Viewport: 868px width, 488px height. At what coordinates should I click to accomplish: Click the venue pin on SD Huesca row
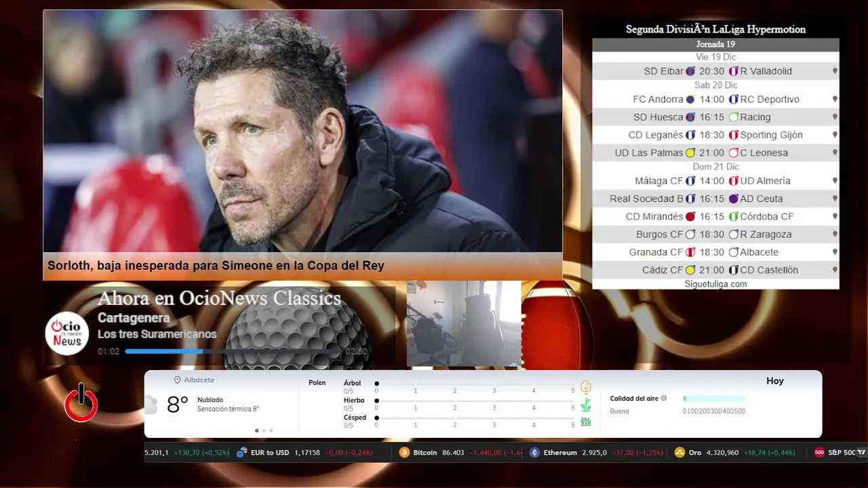(835, 117)
